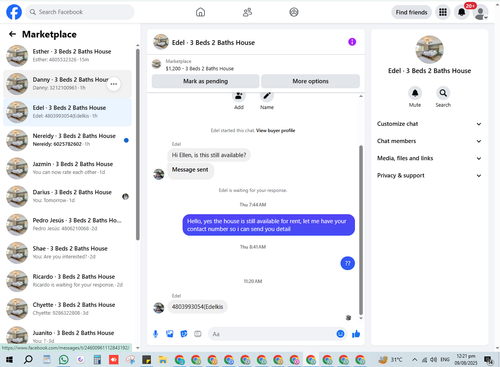
Task: Choose a GIF icon in composer
Action: tap(198, 334)
